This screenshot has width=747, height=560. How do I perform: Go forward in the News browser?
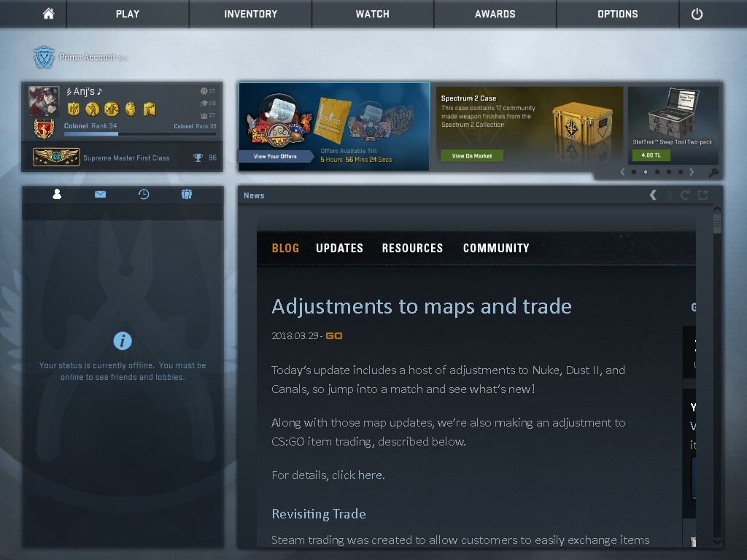tap(670, 195)
